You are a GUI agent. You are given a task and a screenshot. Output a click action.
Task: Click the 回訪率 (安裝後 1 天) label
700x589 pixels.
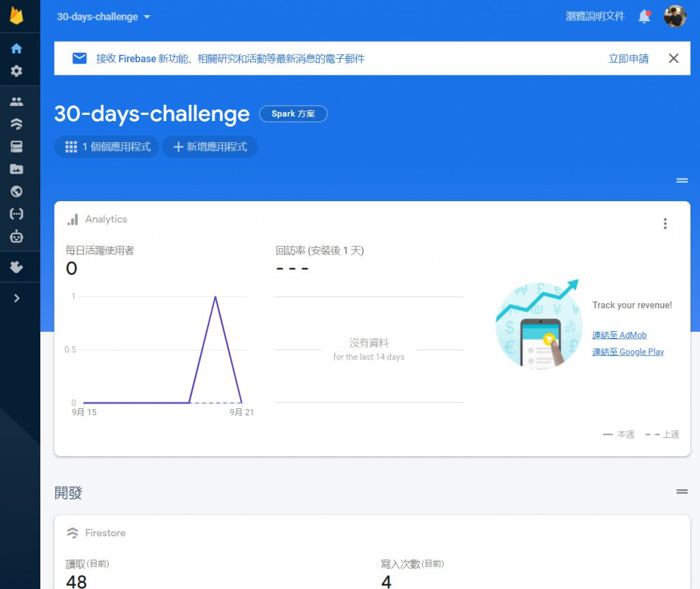pyautogui.click(x=320, y=250)
